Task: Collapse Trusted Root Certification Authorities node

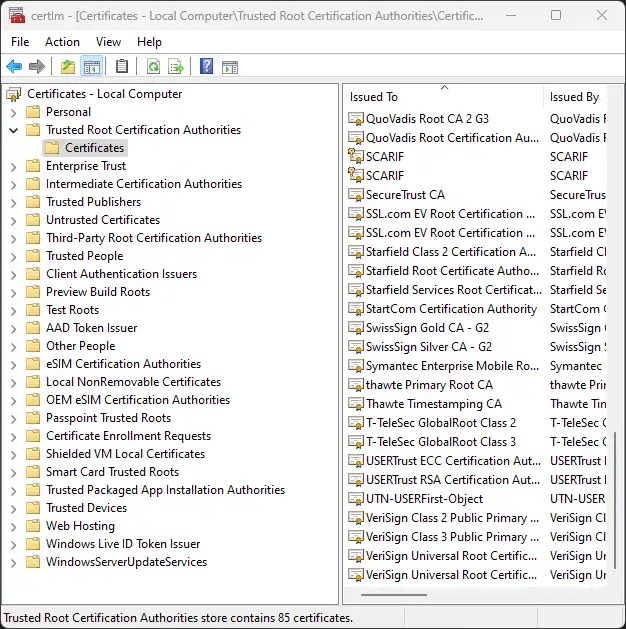Action: point(14,130)
